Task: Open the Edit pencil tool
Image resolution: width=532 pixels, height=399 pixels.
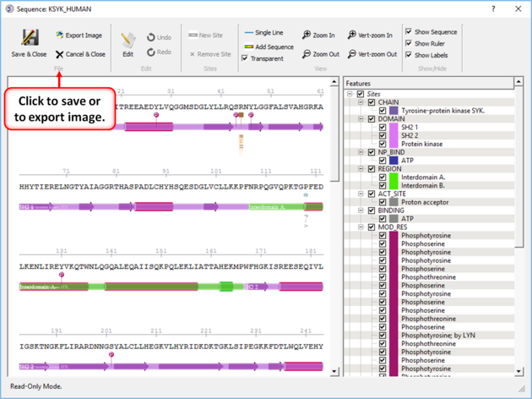Action: click(x=128, y=41)
